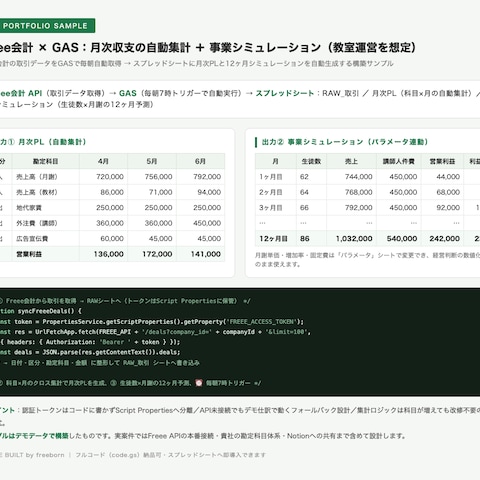The image size is (480, 480).
Task: Select the 4月 column header in PL table
Action: click(x=103, y=161)
